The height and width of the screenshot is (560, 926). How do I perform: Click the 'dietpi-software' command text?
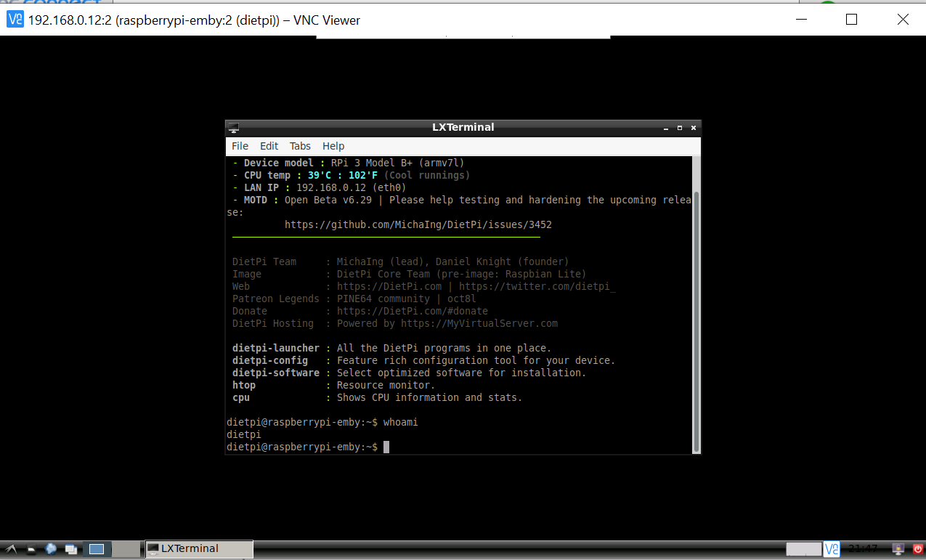276,373
